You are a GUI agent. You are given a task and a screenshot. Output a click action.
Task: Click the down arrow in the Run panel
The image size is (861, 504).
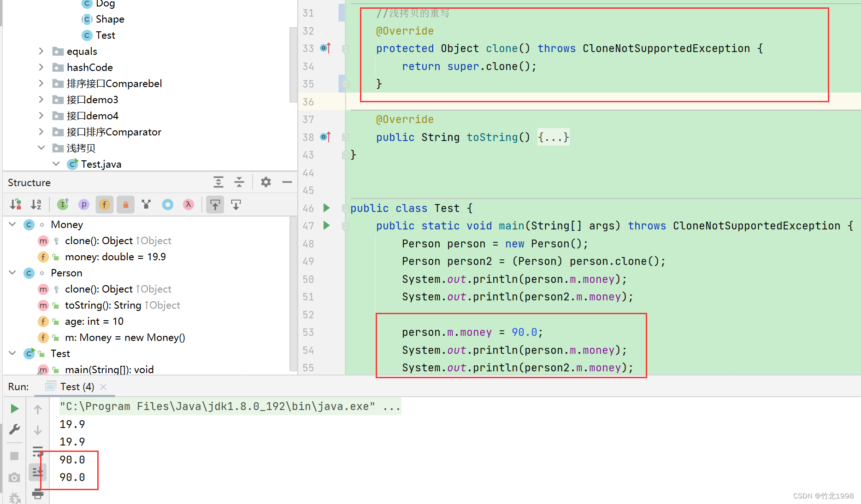[37, 429]
